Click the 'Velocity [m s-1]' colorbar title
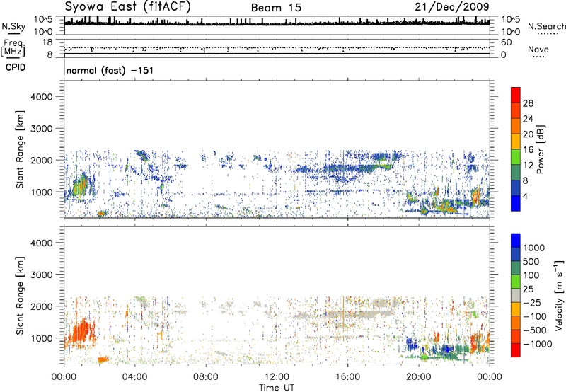Image resolution: width=566 pixels, height=392 pixels. [559, 295]
